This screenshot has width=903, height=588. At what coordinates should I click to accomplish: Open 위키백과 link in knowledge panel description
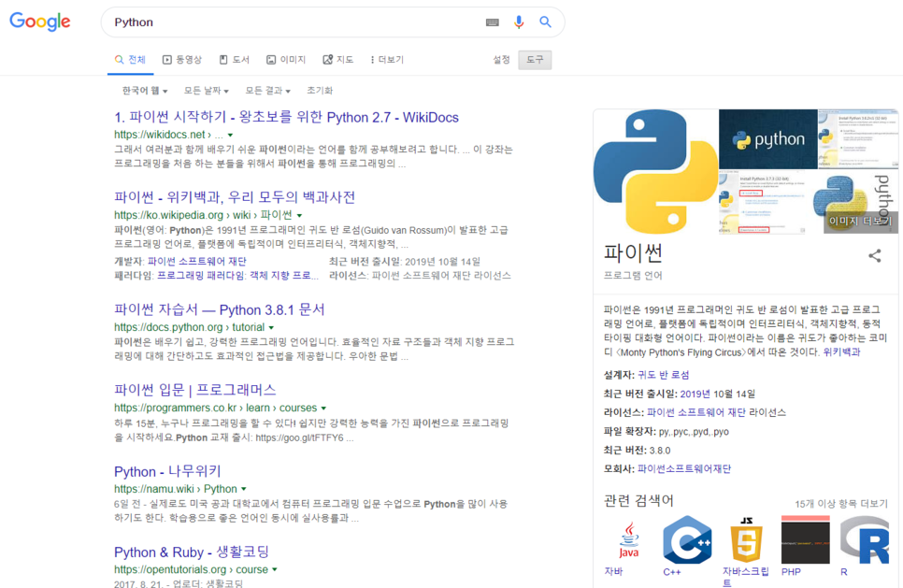(841, 352)
